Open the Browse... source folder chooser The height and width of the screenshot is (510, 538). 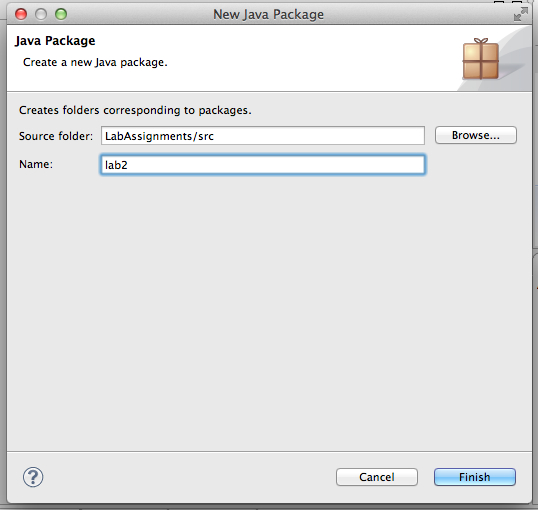click(x=476, y=135)
